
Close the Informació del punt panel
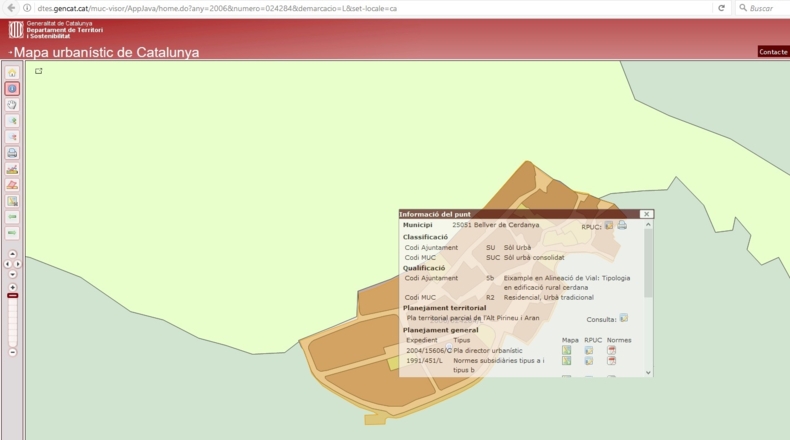click(x=646, y=214)
